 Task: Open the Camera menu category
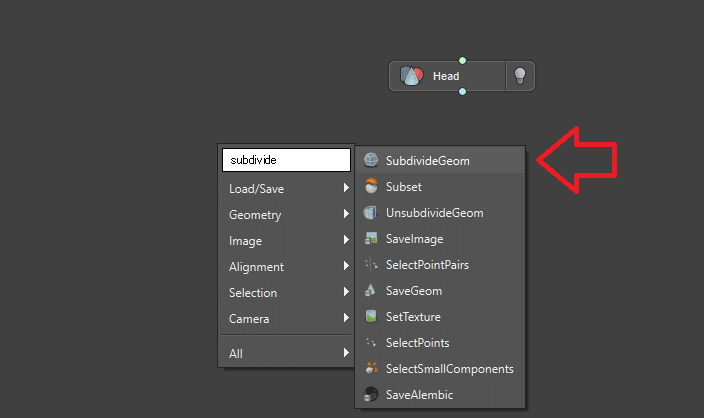point(249,319)
